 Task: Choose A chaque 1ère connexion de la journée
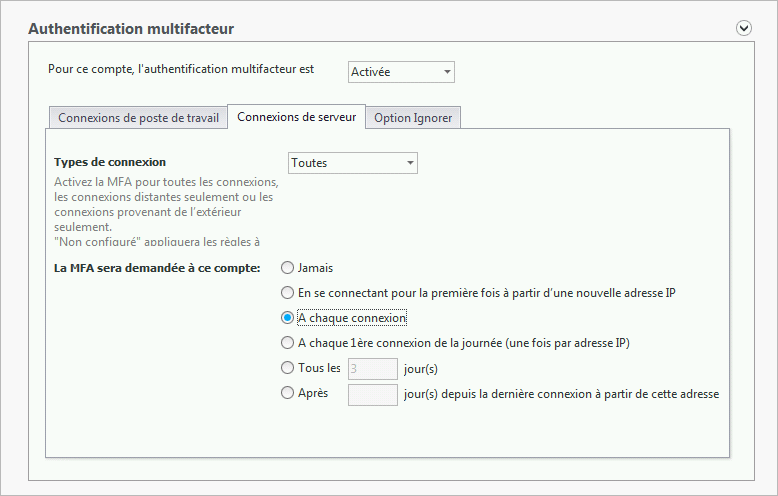tap(287, 343)
